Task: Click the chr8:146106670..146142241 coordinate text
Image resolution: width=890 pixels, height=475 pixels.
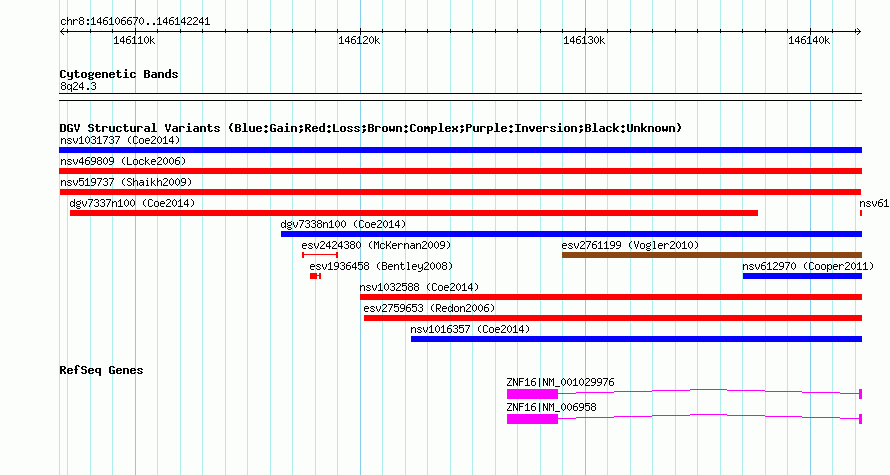Action: coord(135,22)
